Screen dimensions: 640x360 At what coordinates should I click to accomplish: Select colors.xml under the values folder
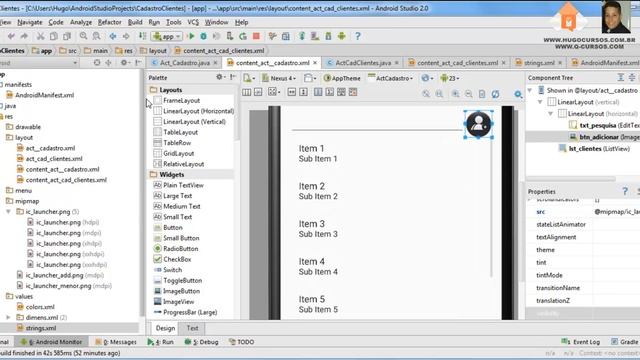tap(36, 307)
